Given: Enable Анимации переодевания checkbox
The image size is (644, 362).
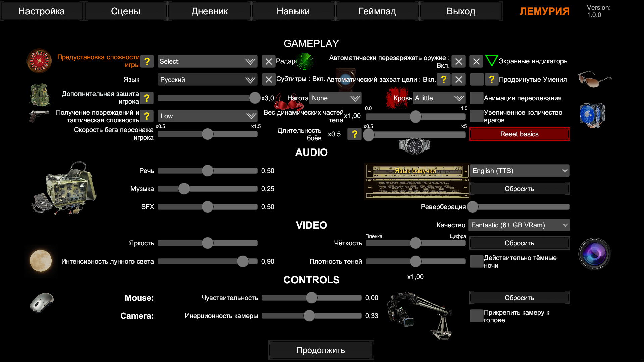Looking at the screenshot, I should pos(476,98).
